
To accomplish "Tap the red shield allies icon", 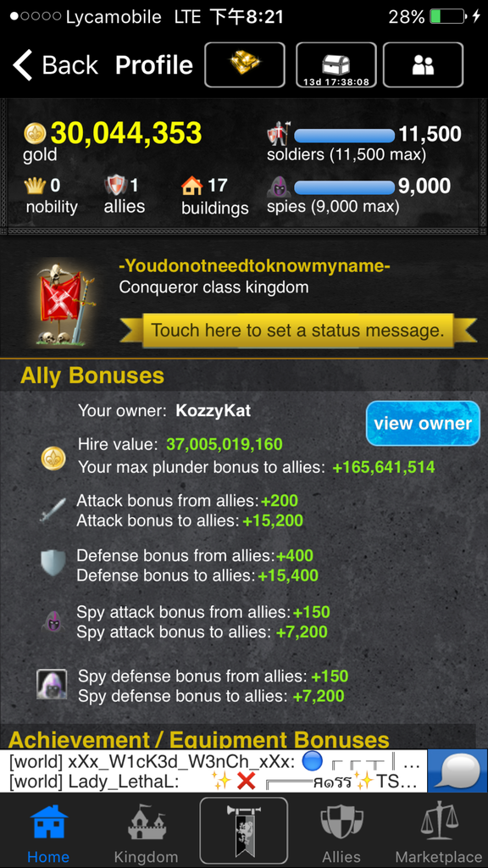I will click(x=115, y=186).
